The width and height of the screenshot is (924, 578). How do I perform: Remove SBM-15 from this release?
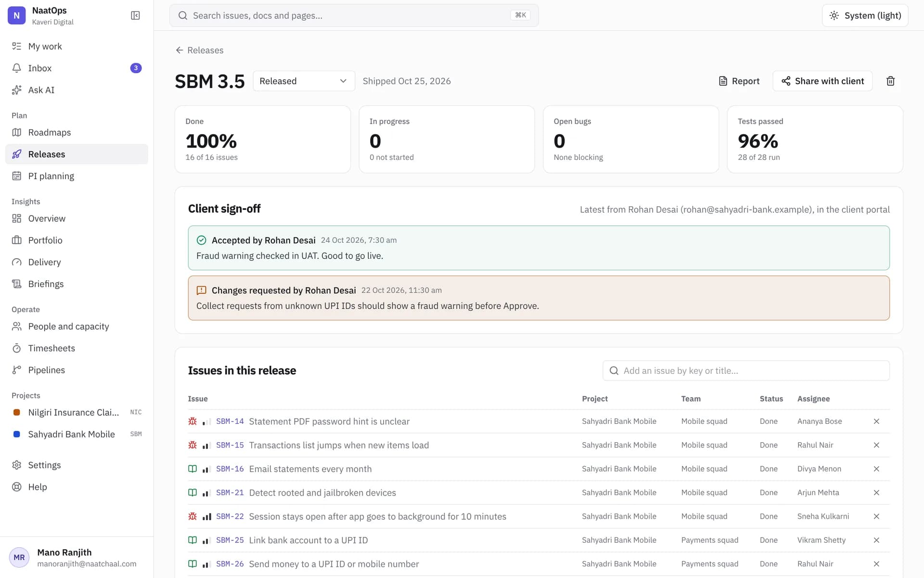[876, 445]
